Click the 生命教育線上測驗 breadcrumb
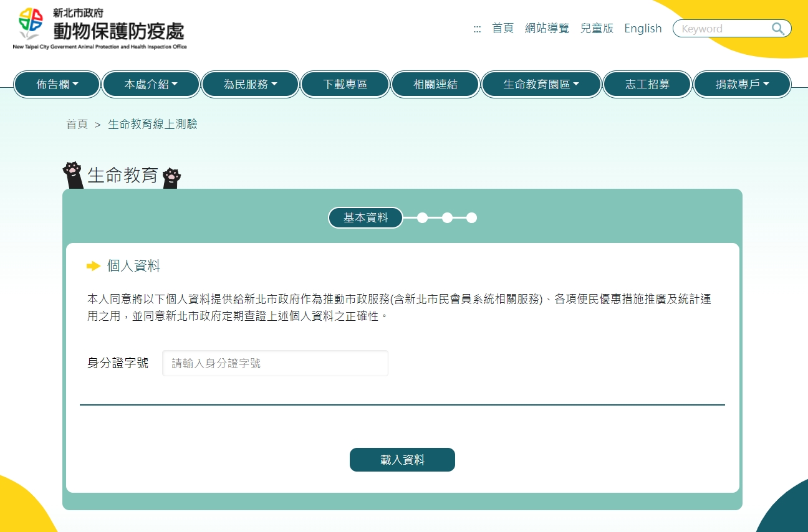The image size is (808, 532). coord(153,125)
